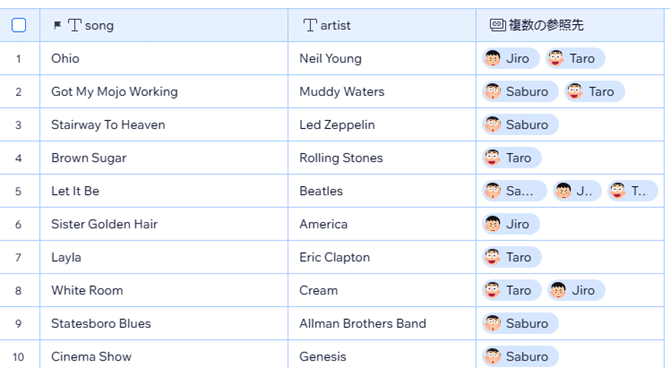Open the artist column header

pos(382,25)
